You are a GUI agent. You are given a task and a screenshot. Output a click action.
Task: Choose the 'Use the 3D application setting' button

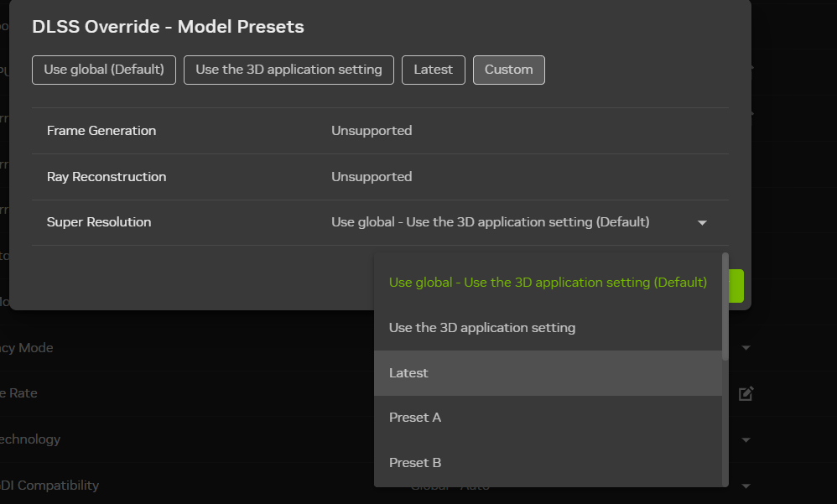point(289,70)
